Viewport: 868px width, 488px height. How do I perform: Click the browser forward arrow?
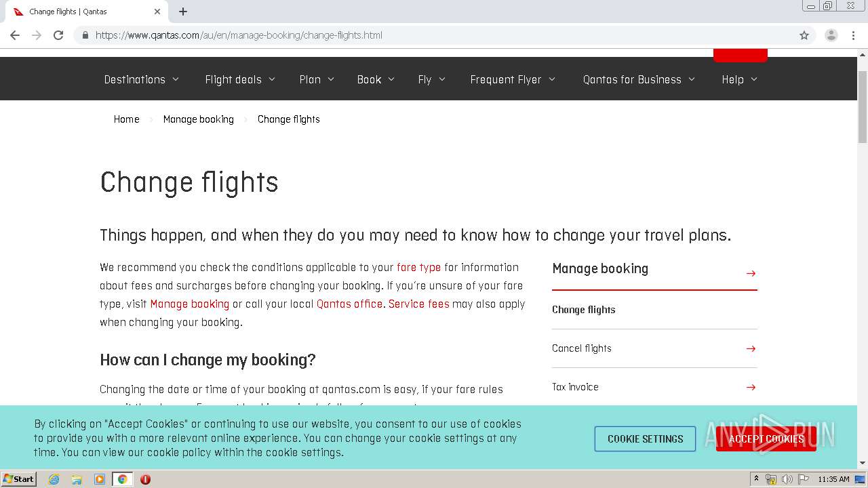(37, 35)
